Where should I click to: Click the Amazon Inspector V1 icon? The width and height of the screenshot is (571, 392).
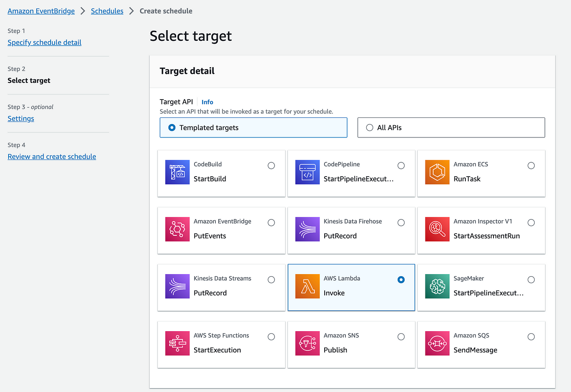click(437, 229)
